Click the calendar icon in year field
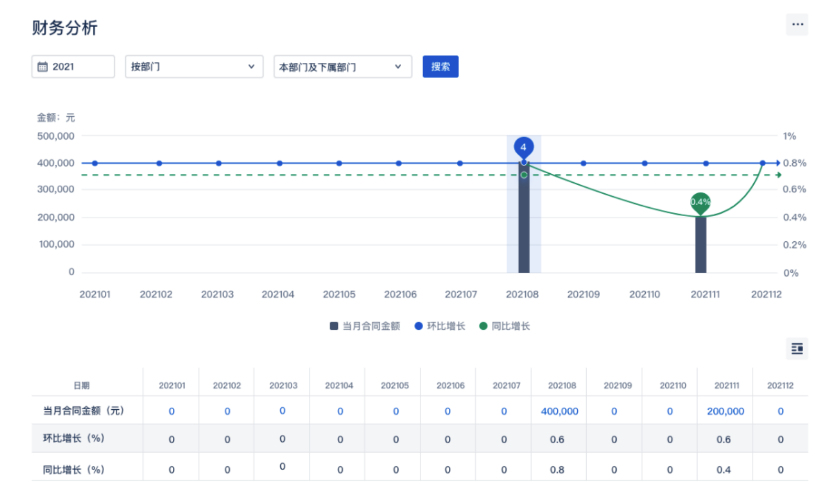Image resolution: width=838 pixels, height=504 pixels. (42, 67)
